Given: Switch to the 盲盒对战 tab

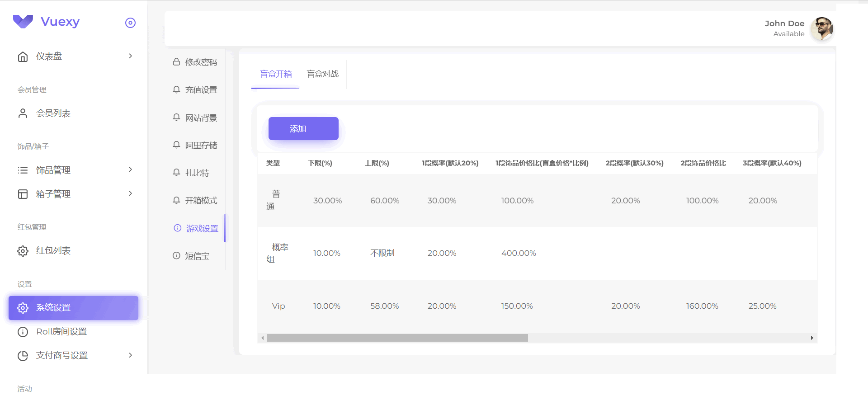Looking at the screenshot, I should click(322, 74).
